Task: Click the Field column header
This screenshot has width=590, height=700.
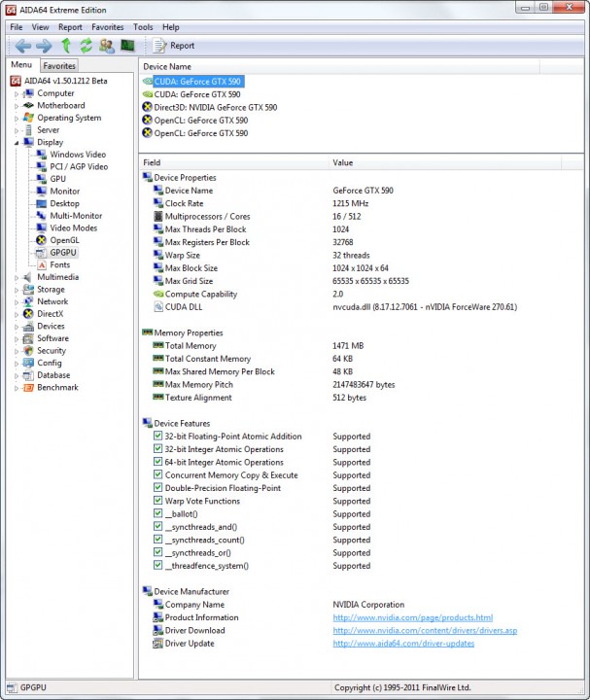Action: click(x=234, y=162)
